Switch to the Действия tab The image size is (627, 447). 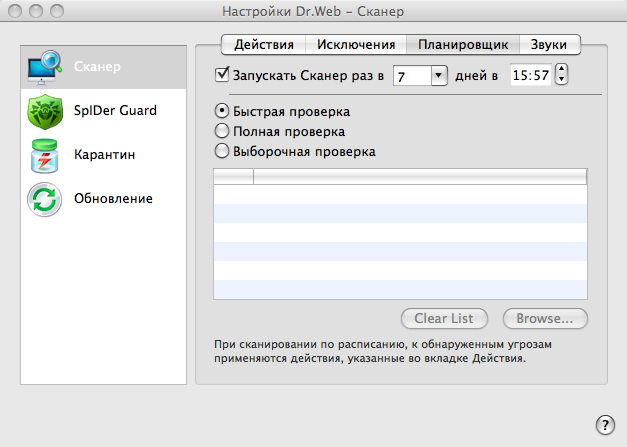point(264,44)
